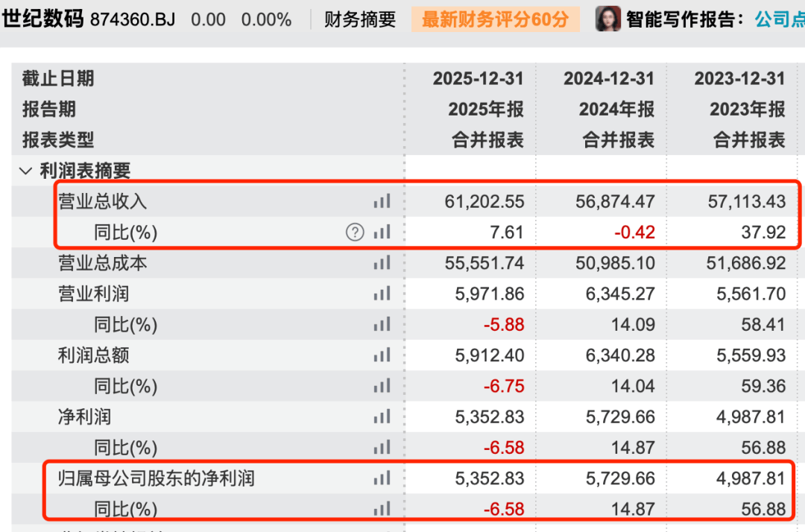
Task: Show bar chart for 营业总成本
Action: point(382,263)
